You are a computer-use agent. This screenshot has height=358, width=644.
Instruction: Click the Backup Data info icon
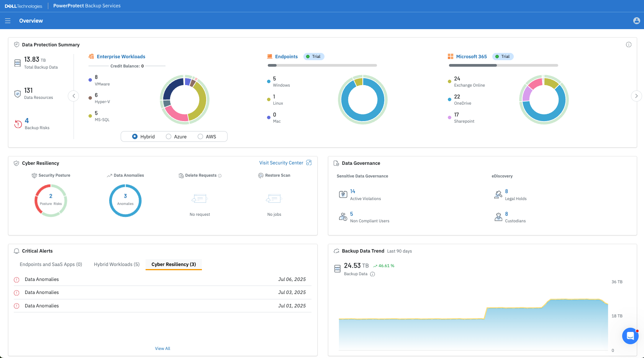pyautogui.click(x=372, y=274)
